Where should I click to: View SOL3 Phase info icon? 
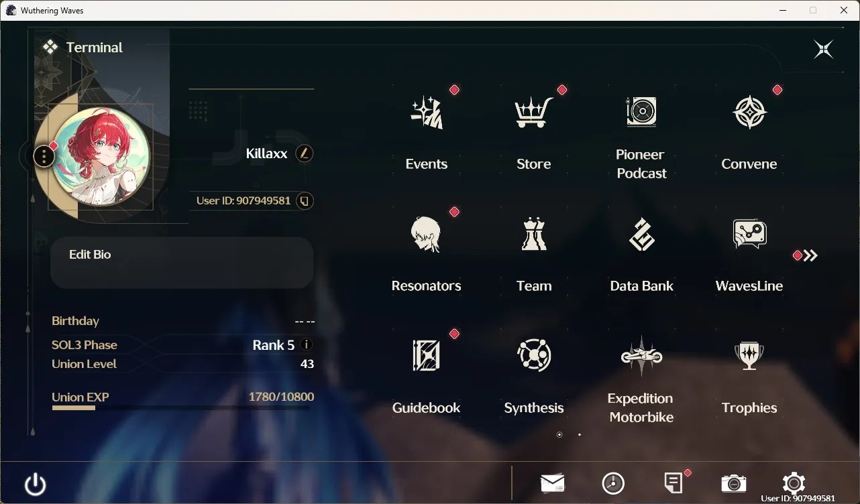pyautogui.click(x=307, y=344)
